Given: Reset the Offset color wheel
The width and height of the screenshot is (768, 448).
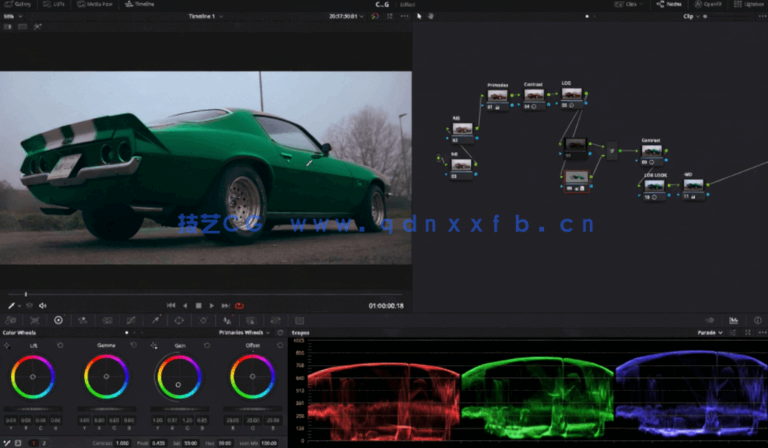Looking at the screenshot, I should click(x=280, y=346).
